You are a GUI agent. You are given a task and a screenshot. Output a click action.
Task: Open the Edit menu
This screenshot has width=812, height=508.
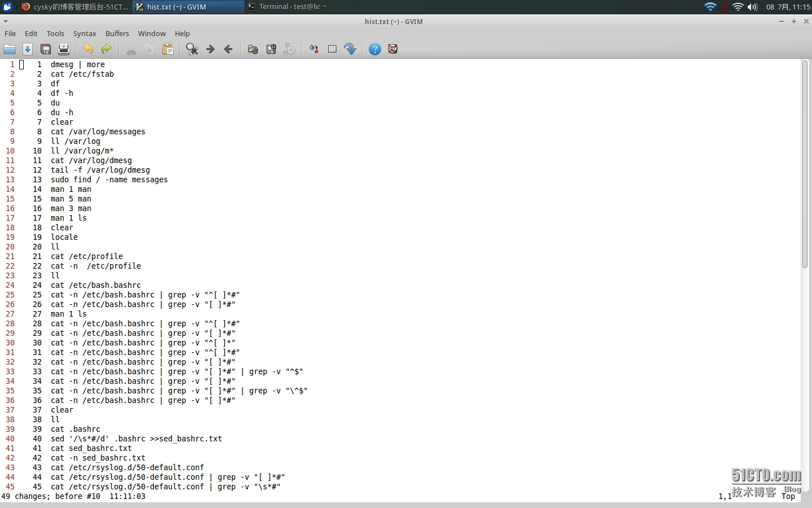[31, 33]
